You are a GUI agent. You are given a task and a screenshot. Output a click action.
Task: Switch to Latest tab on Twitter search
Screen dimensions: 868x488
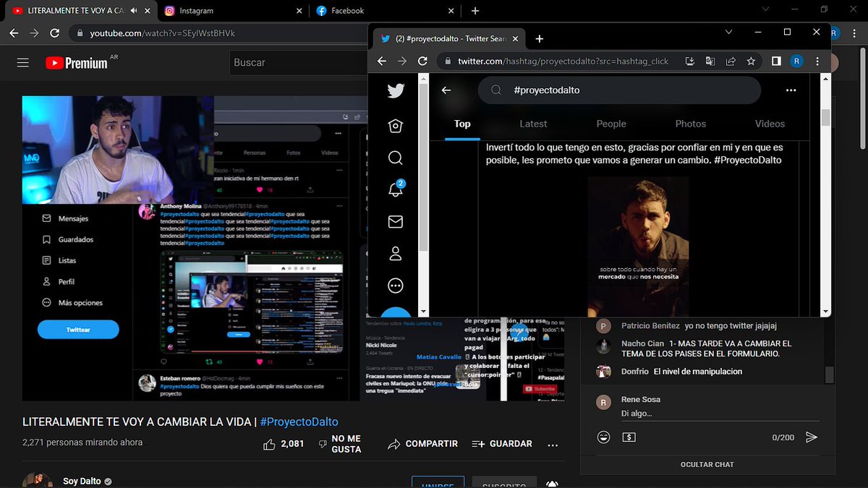coord(533,124)
